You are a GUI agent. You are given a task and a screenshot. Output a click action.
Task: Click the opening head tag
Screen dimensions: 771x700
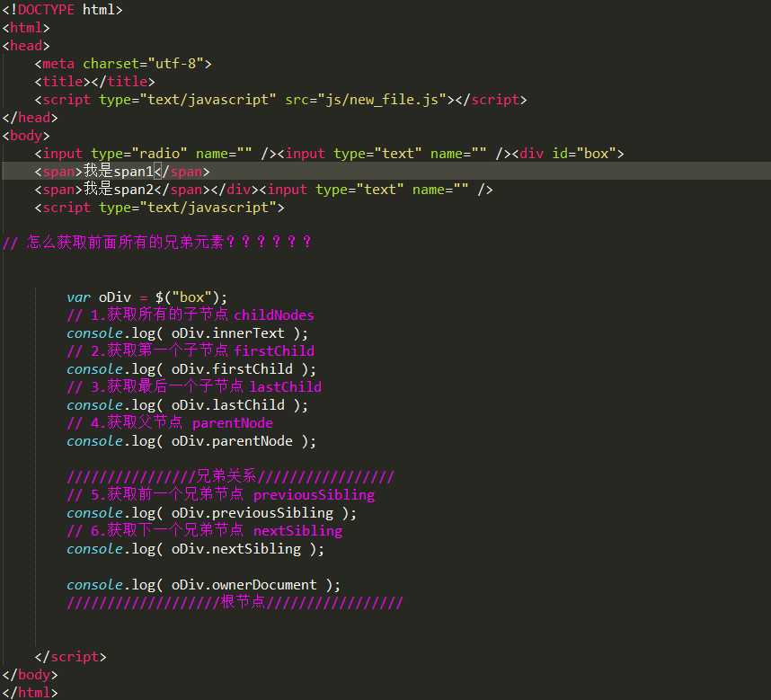(x=26, y=46)
